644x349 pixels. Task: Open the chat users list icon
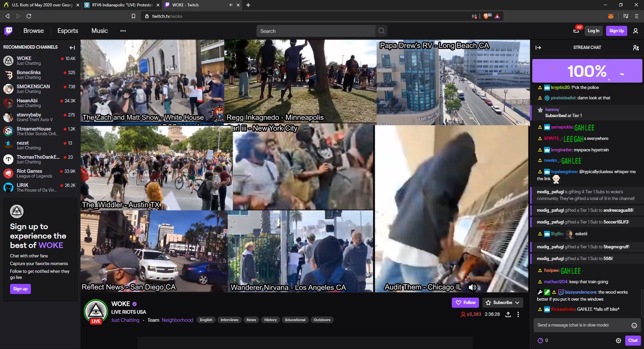(636, 48)
